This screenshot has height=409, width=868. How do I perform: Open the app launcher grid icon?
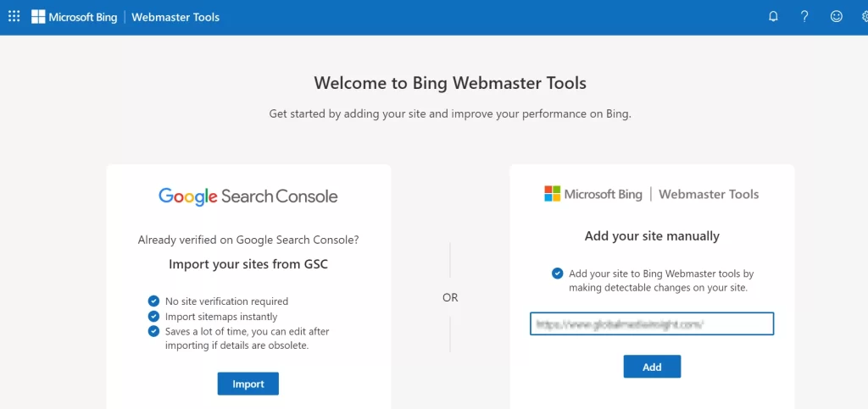(14, 16)
